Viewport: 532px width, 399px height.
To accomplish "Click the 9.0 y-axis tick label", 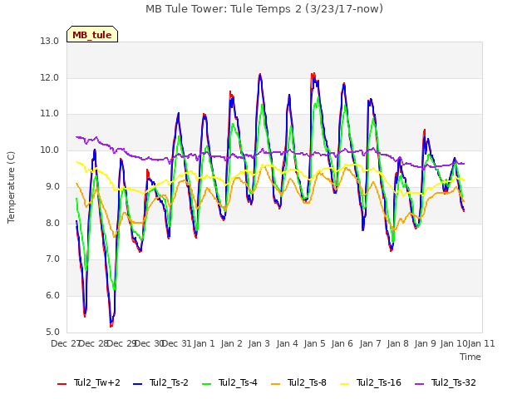I will 52,186.
